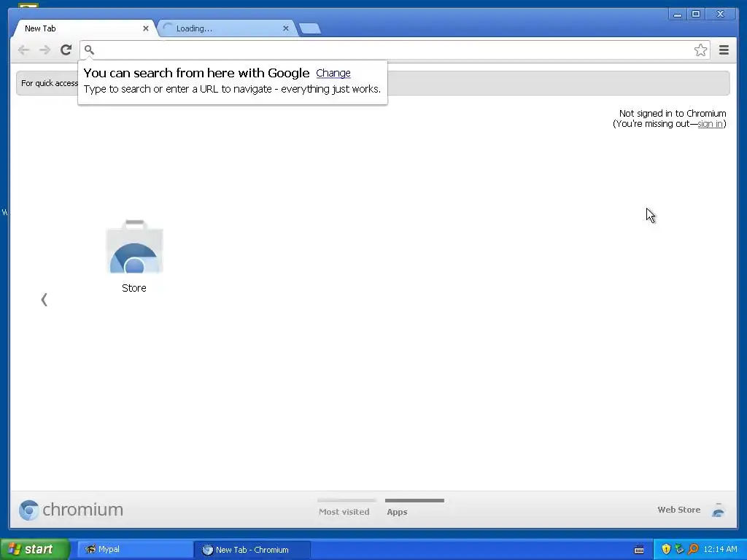Click the security shield tray icon
The height and width of the screenshot is (560, 747).
[x=666, y=549]
